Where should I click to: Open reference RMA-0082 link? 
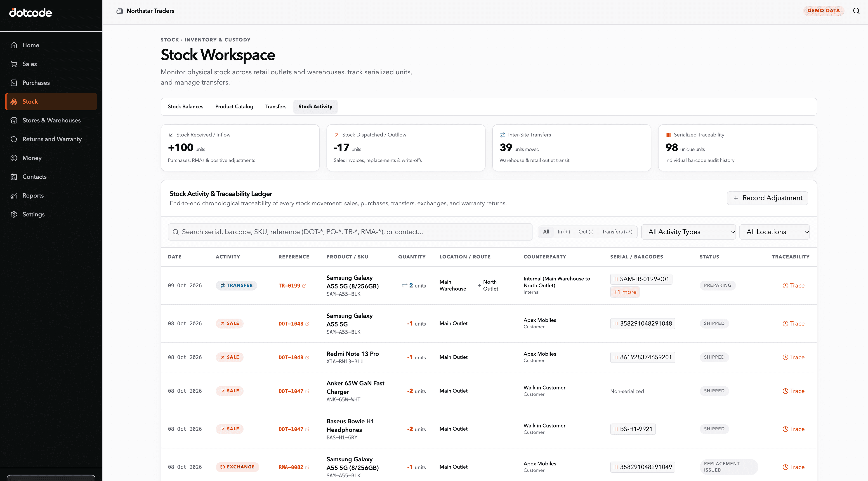pos(294,467)
